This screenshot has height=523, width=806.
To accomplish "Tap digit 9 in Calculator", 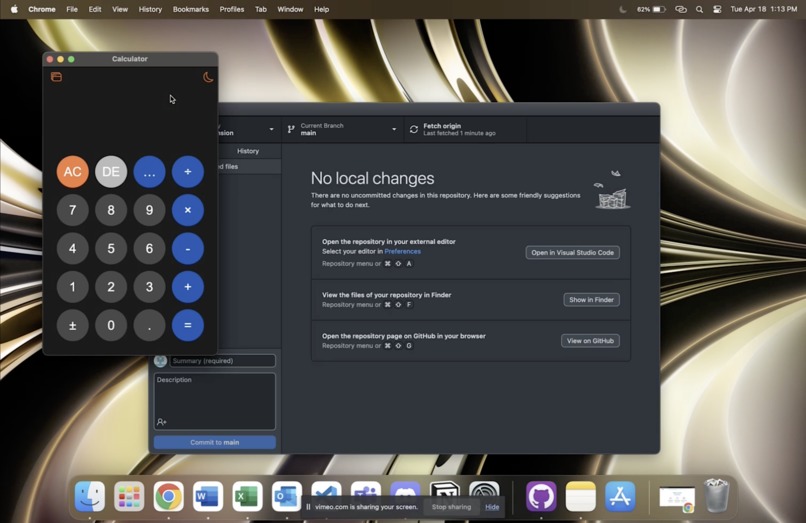I will (x=149, y=210).
